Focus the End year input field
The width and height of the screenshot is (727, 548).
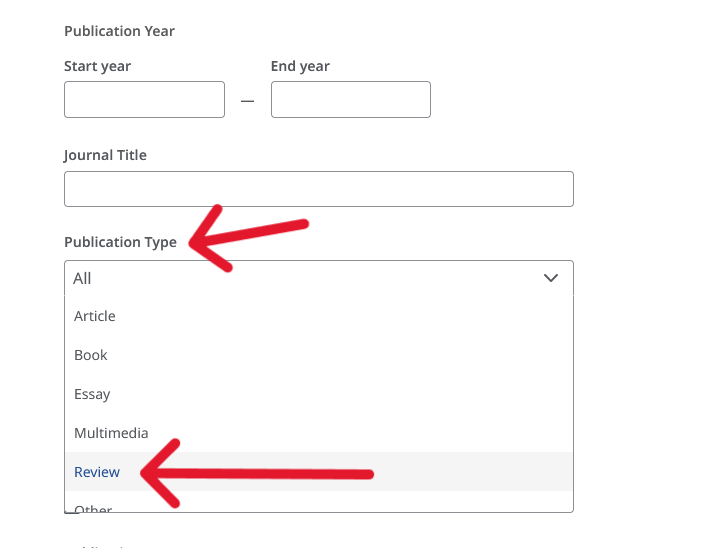point(351,100)
